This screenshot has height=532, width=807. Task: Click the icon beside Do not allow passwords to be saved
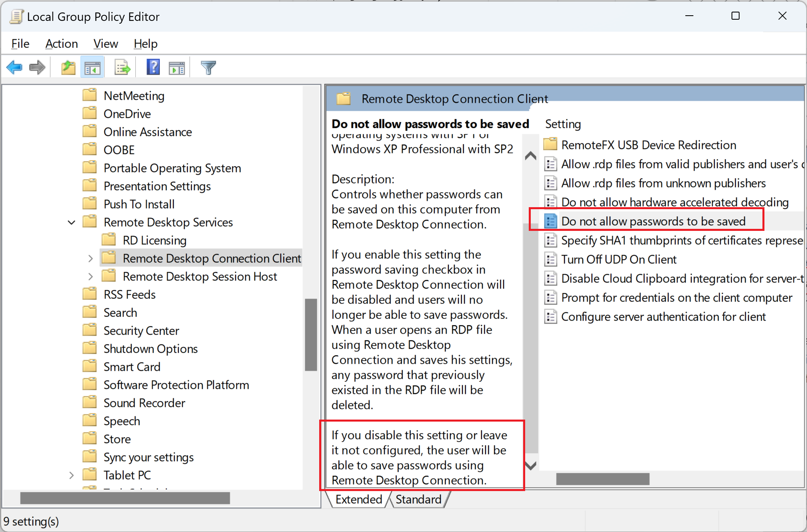[550, 221]
